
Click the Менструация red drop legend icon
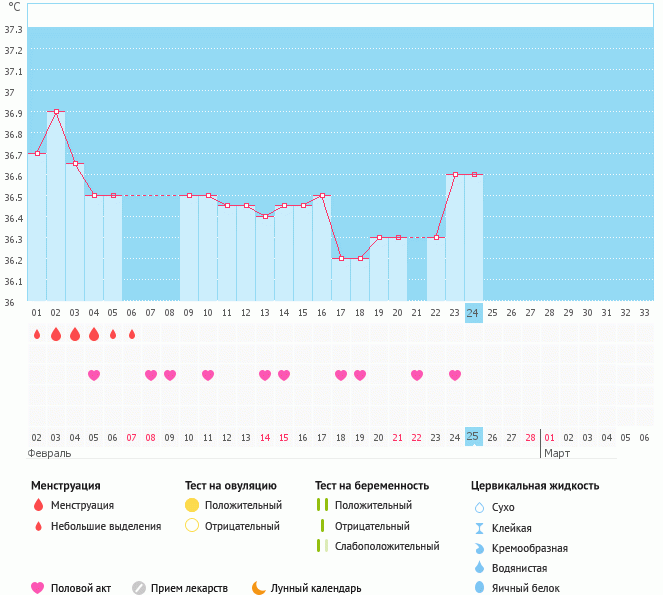click(x=38, y=505)
